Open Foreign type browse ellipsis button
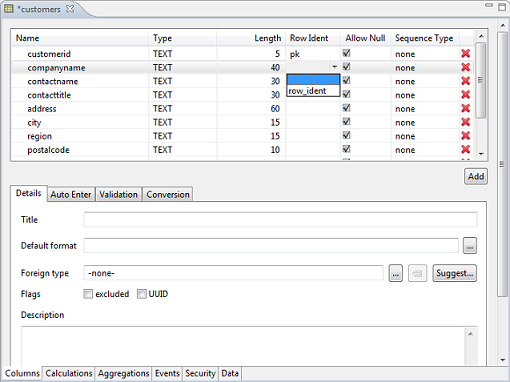510x382 pixels. [396, 273]
